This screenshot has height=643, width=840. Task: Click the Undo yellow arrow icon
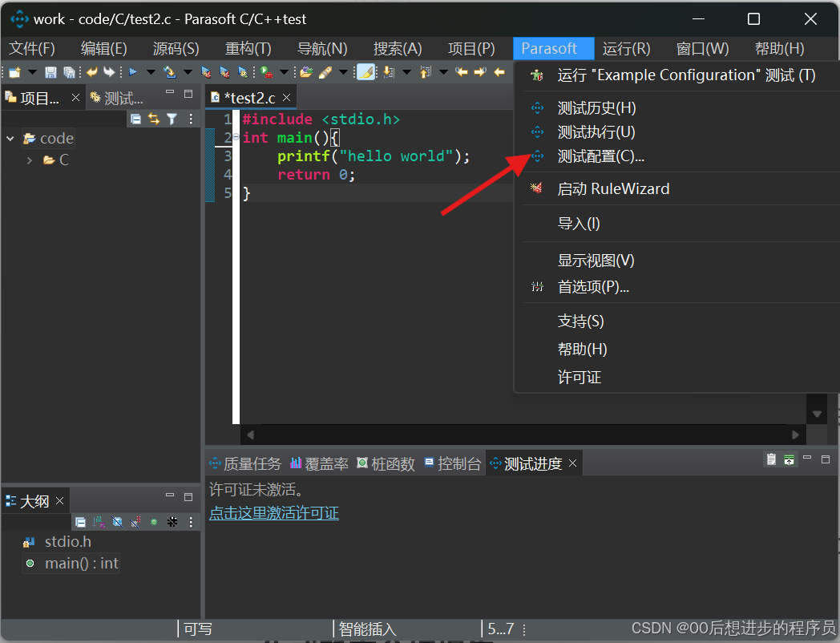click(x=91, y=72)
